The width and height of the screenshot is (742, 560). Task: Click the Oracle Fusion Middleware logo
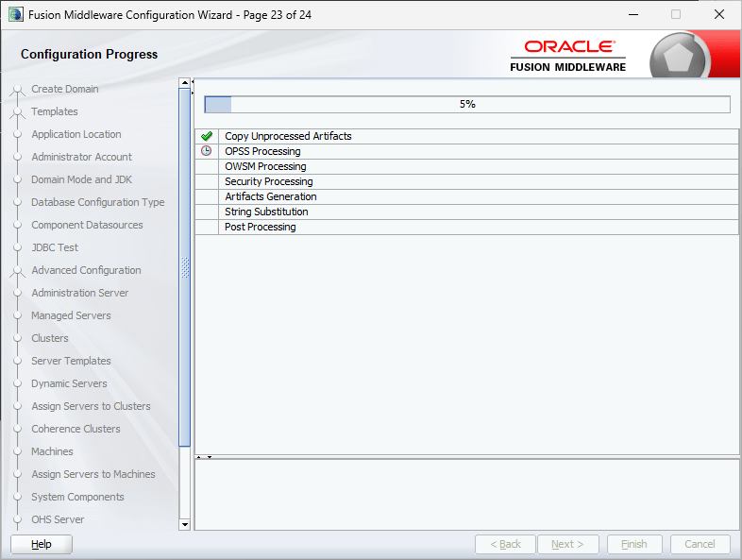click(x=568, y=56)
